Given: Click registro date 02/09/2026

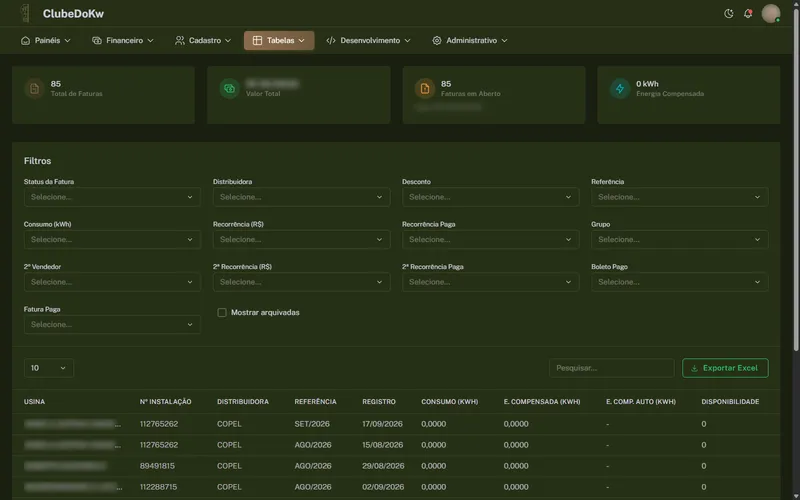Looking at the screenshot, I should (x=383, y=487).
